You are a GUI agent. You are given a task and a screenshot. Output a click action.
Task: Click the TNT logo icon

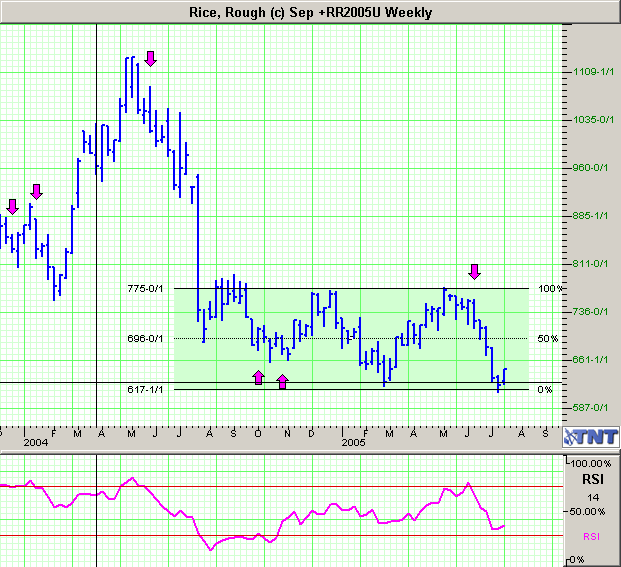590,435
